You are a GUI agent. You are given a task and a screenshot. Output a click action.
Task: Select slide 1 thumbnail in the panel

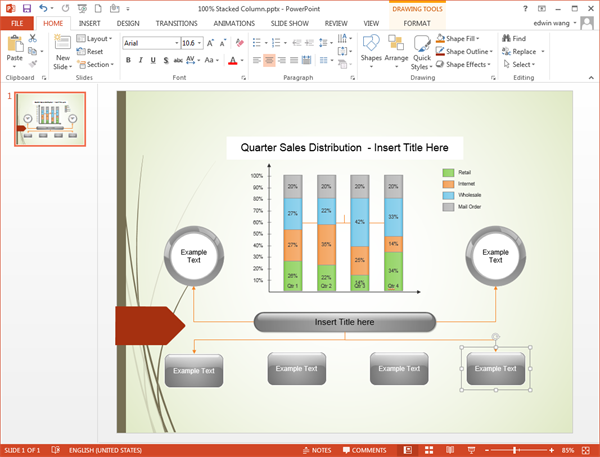[x=49, y=120]
